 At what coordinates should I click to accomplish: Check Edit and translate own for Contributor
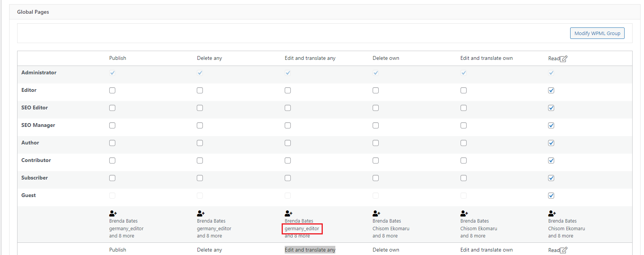point(464,160)
